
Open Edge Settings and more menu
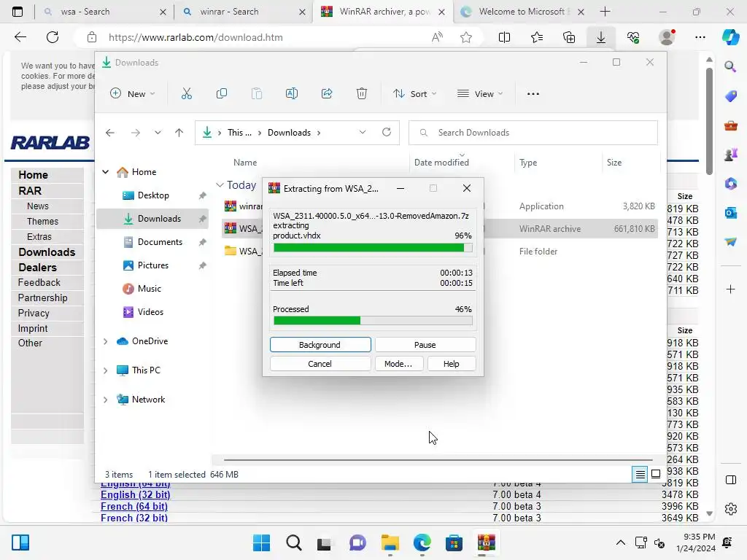coord(700,37)
